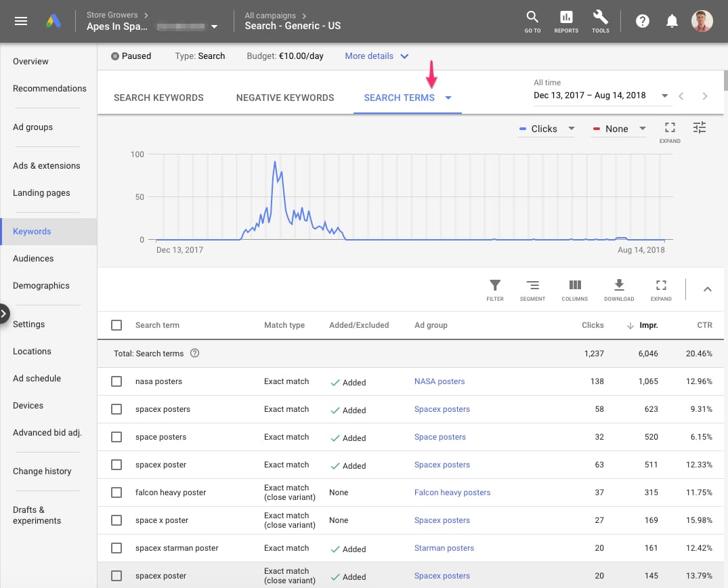728x588 pixels.
Task: Select the falcon heavy poster row checkbox
Action: pos(116,492)
